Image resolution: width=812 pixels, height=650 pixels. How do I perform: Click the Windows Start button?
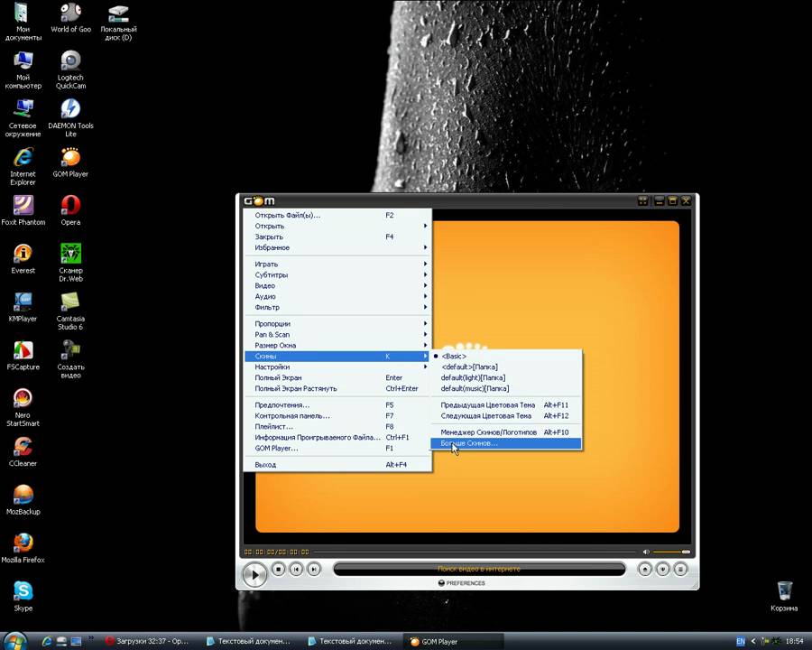point(14,641)
